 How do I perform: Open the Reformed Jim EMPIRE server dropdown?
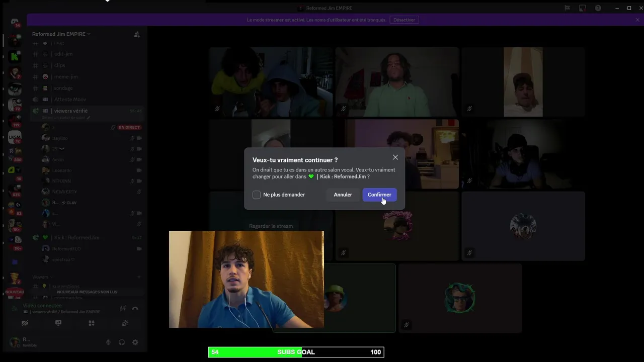61,34
